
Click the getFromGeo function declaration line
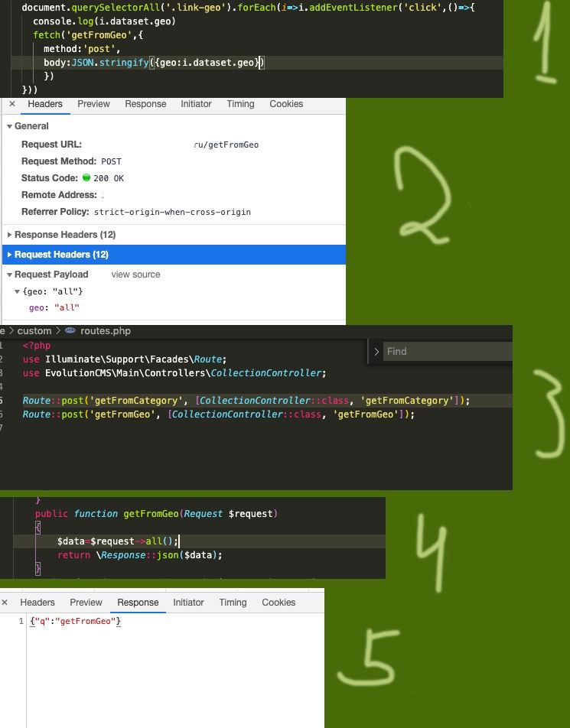point(156,514)
